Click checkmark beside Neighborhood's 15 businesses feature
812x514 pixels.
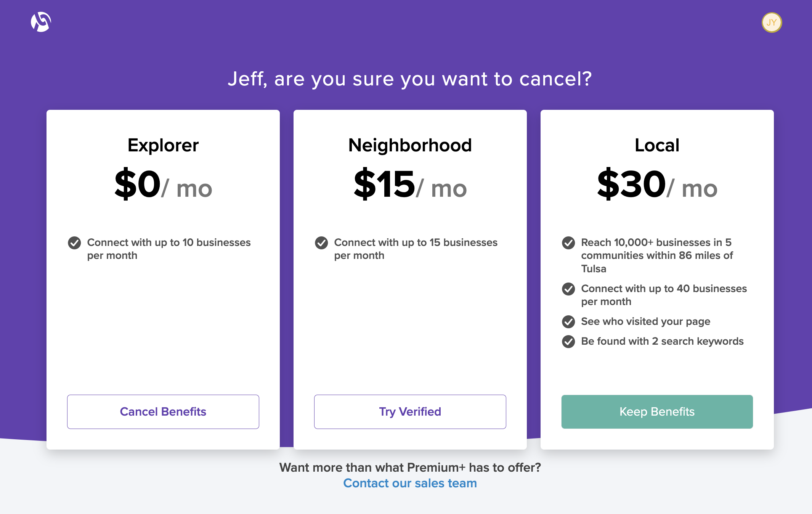321,243
